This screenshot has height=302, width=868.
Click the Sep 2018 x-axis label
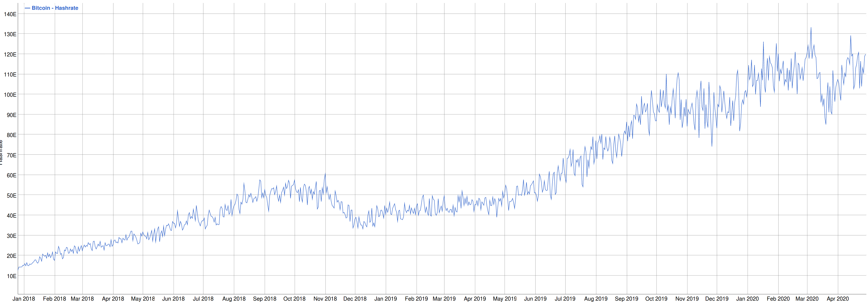(264, 299)
